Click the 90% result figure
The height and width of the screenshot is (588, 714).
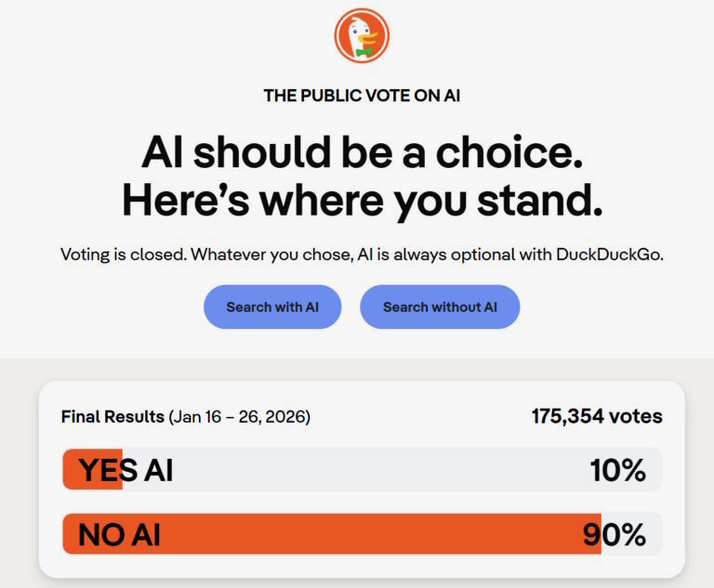click(614, 535)
